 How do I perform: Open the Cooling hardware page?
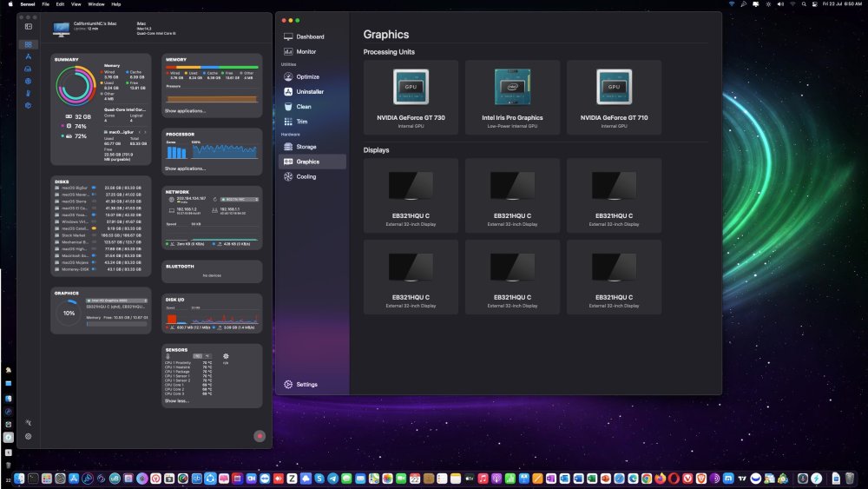pyautogui.click(x=311, y=176)
